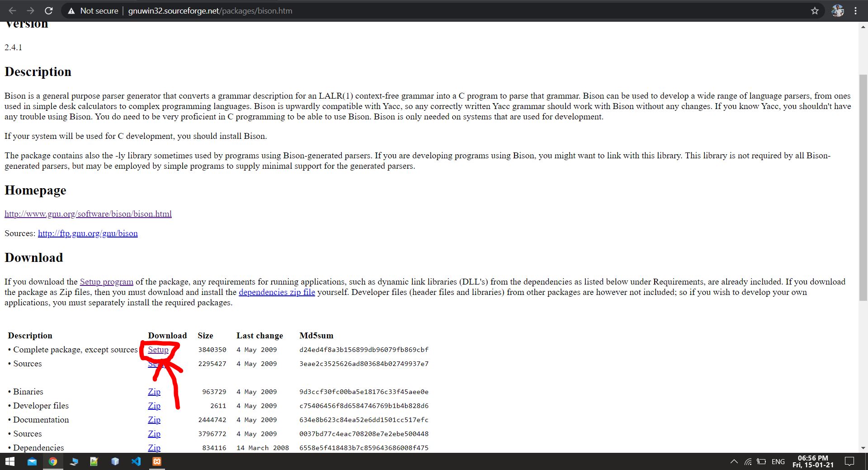868x470 pixels.
Task: Reload the Bison page
Action: coord(49,10)
